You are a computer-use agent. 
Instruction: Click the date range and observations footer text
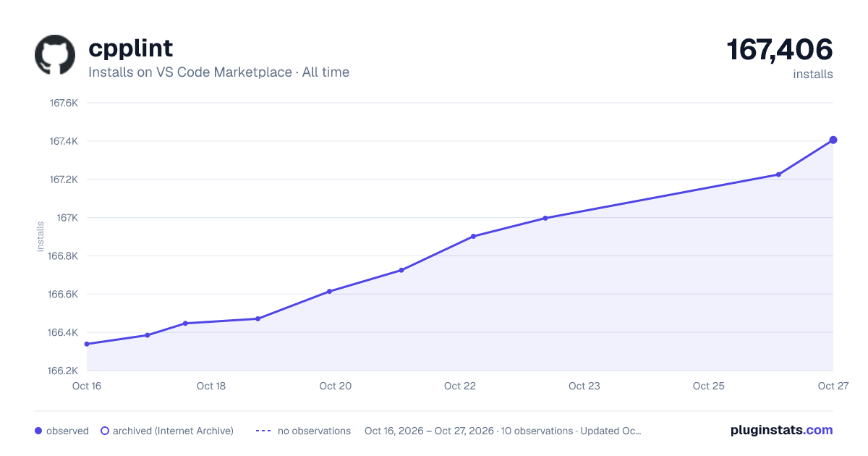point(503,431)
